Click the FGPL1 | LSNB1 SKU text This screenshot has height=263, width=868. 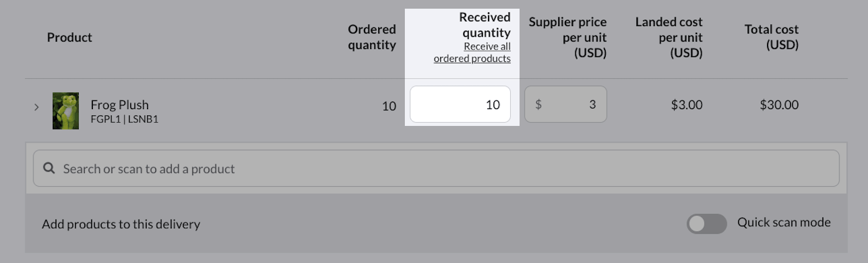pyautogui.click(x=124, y=119)
